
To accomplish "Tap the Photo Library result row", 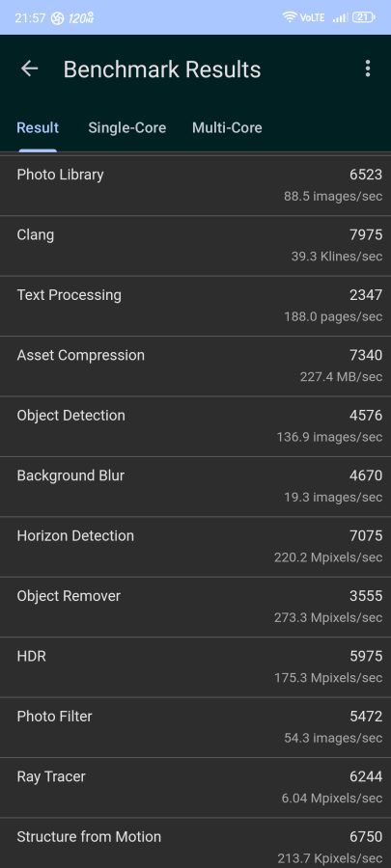I will pos(195,185).
